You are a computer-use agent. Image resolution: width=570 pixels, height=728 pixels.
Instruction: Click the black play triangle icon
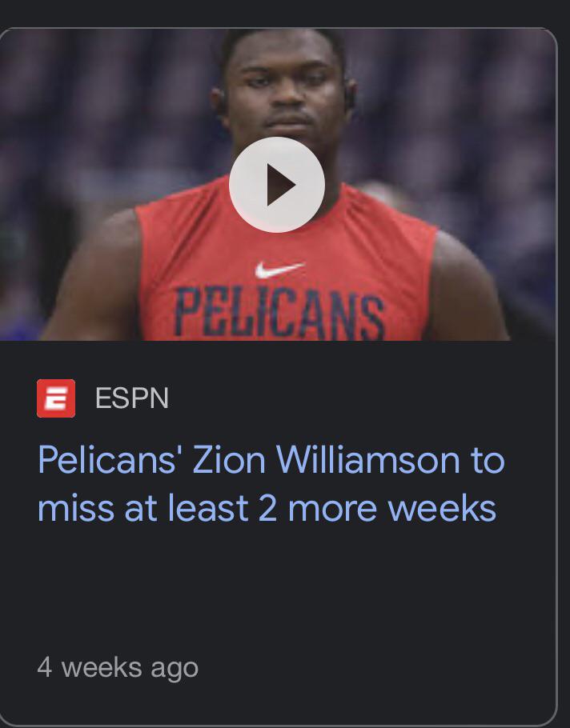click(x=280, y=185)
